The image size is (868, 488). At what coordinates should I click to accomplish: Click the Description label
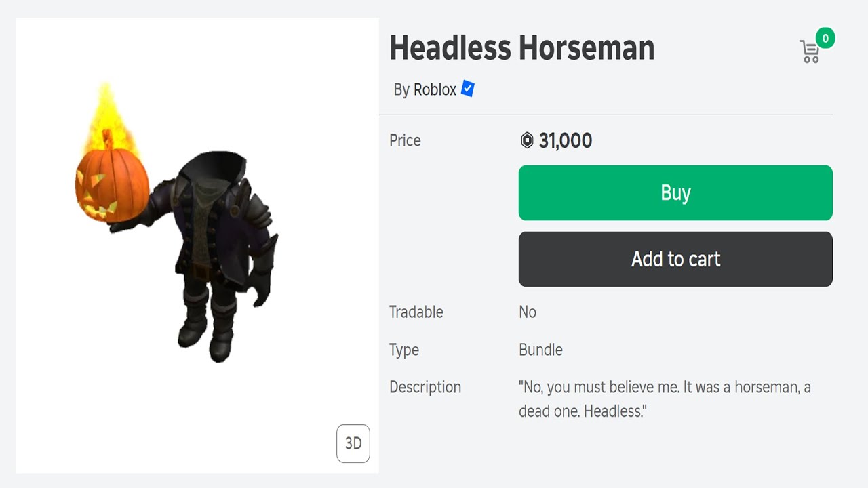click(425, 388)
